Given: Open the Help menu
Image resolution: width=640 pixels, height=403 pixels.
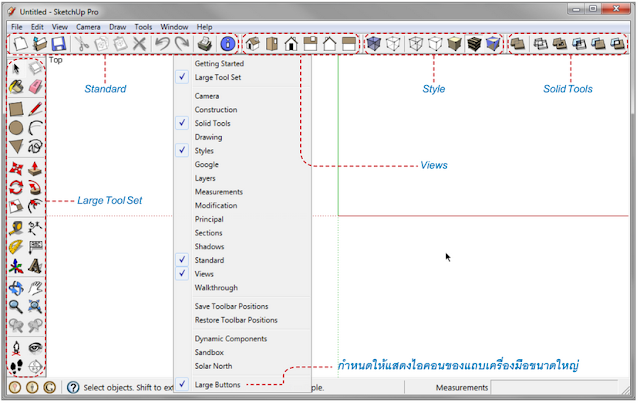Looking at the screenshot, I should [x=204, y=27].
